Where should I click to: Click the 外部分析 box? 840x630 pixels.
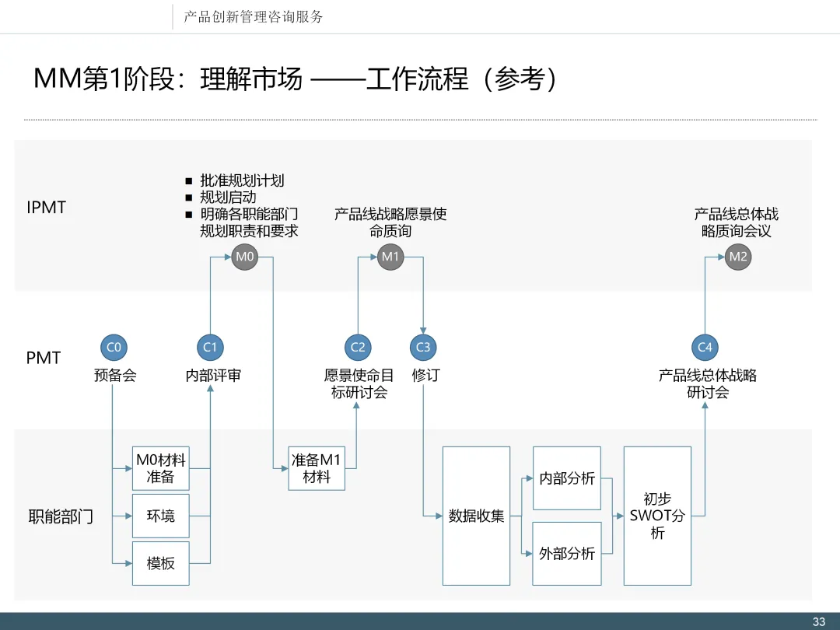[x=567, y=554]
